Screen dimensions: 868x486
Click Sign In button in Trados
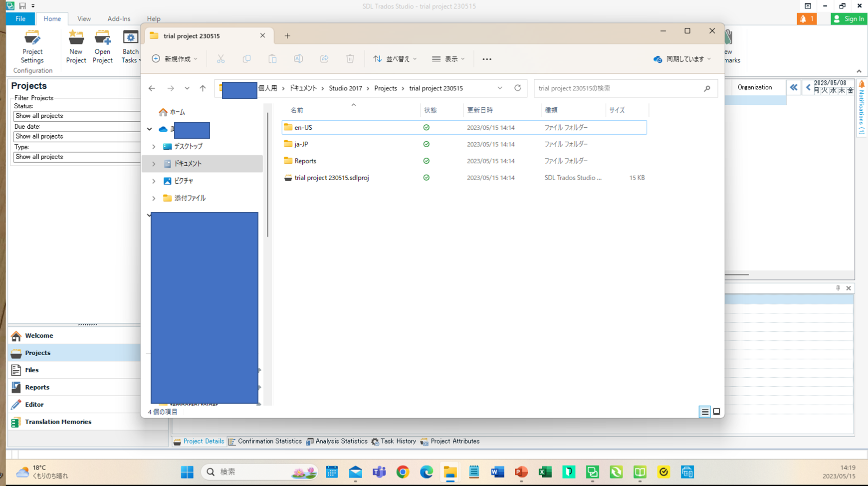pos(849,19)
